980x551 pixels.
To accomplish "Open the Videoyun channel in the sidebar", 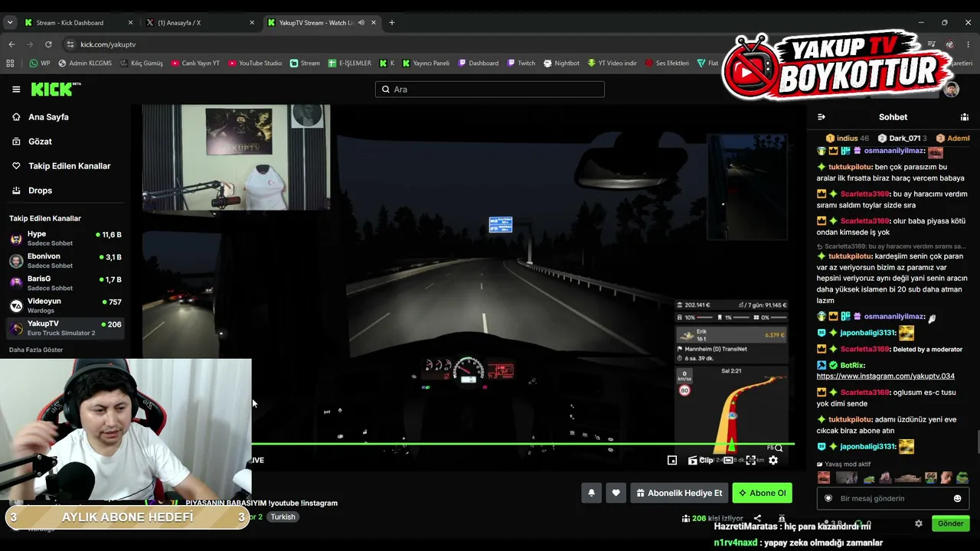I will pos(64,305).
